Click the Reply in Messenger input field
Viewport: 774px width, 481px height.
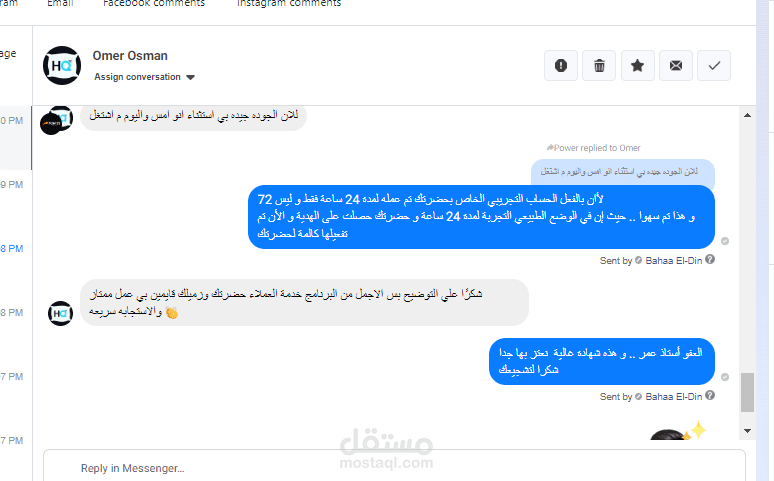click(394, 466)
